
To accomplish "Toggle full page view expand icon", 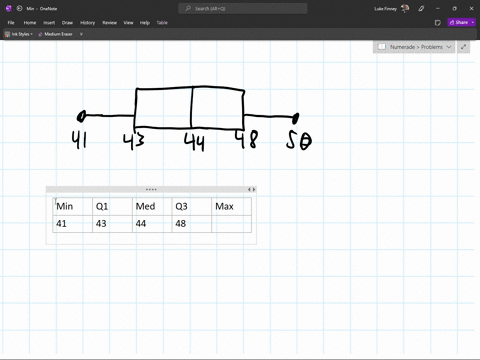I will tap(463, 47).
